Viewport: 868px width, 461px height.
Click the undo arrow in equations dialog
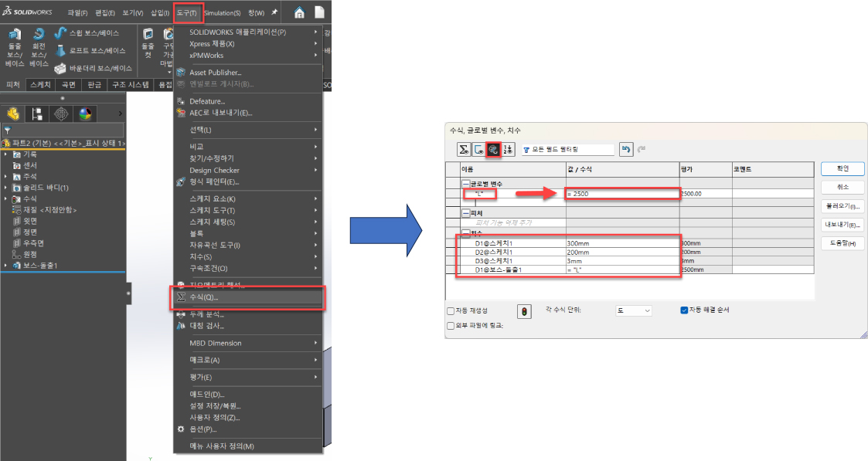click(x=626, y=148)
